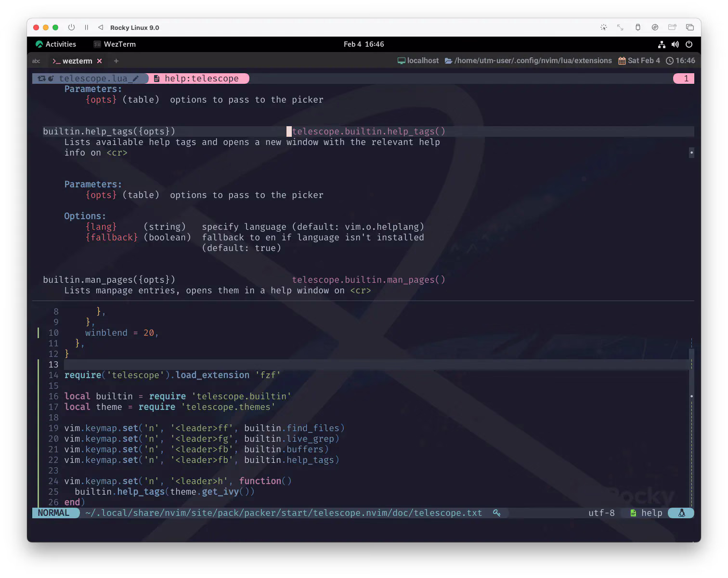
Task: Open the UTM disc drive icon
Action: pyautogui.click(x=655, y=27)
